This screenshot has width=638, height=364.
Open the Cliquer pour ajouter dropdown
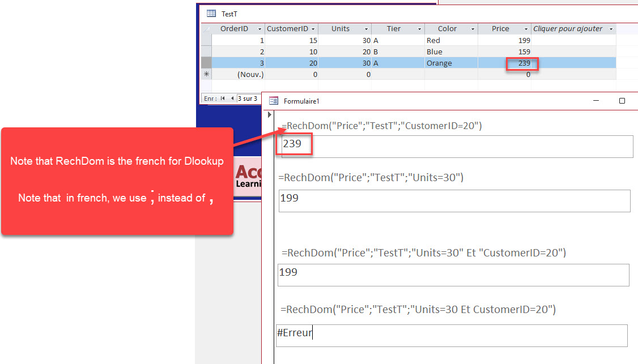611,29
